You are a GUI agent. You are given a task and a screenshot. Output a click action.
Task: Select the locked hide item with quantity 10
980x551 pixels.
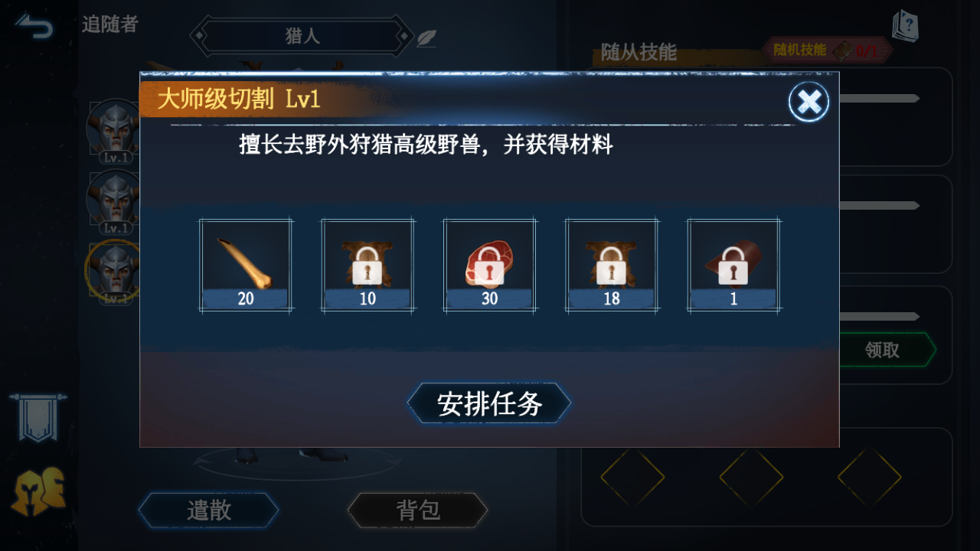pyautogui.click(x=367, y=266)
